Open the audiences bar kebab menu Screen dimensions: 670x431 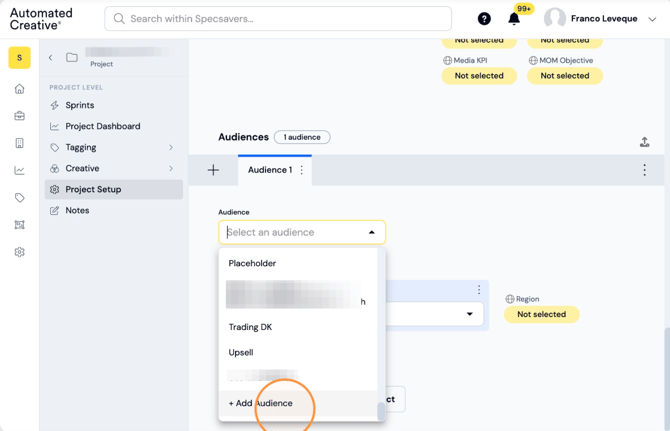[x=644, y=170]
